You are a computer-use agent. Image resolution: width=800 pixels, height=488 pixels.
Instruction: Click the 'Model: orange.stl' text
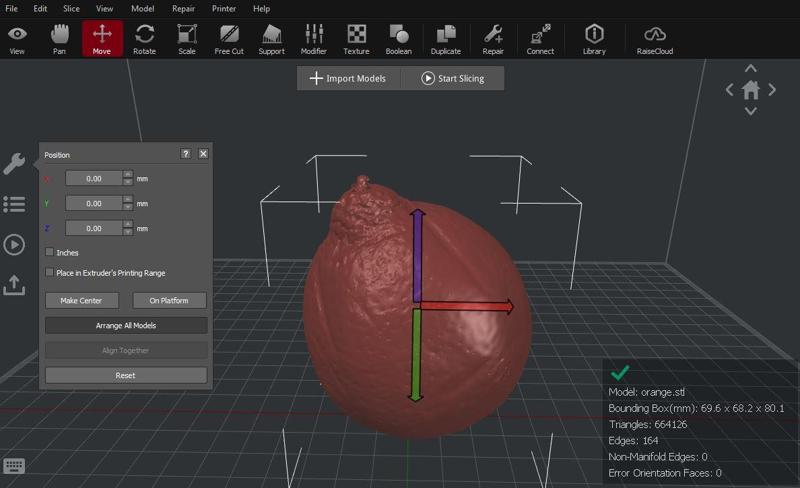pos(646,392)
